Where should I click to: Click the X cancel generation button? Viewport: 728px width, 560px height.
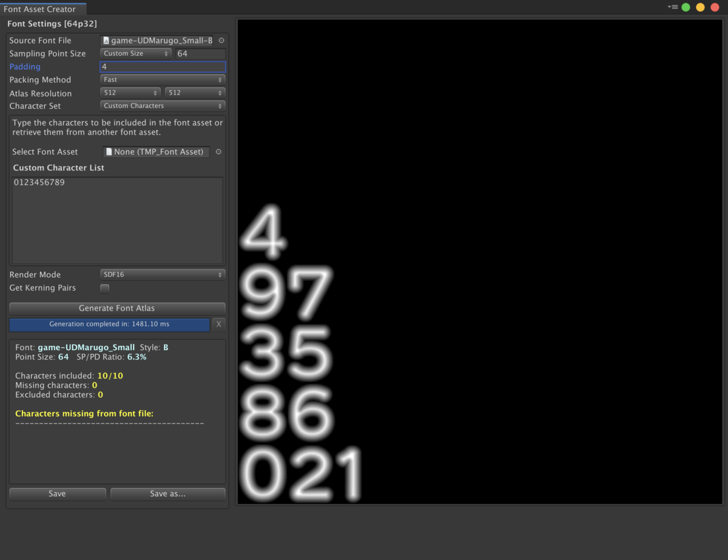219,324
